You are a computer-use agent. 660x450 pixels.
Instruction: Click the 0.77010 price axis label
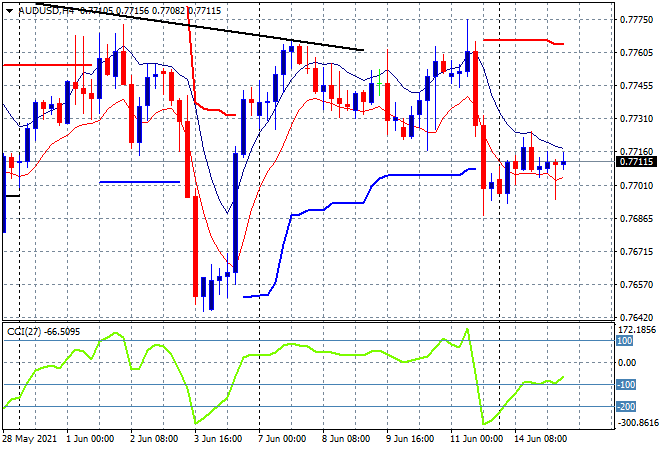636,186
